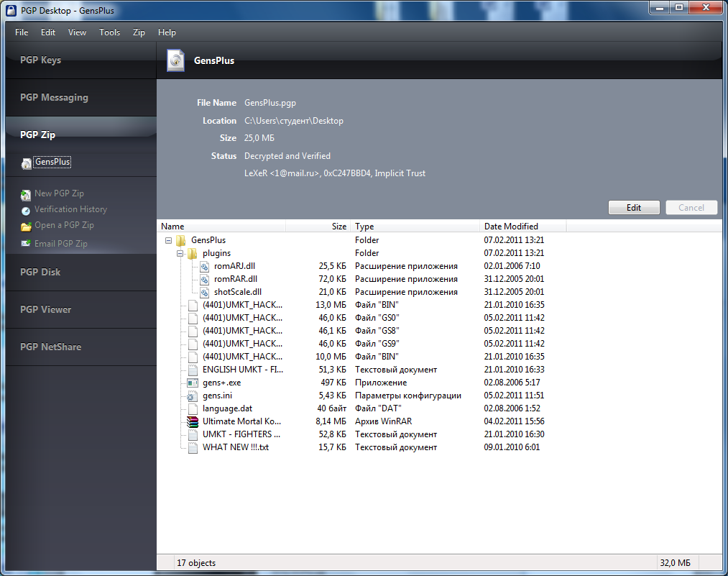Select the PGP Zip section header
The width and height of the screenshot is (728, 576).
(x=80, y=134)
